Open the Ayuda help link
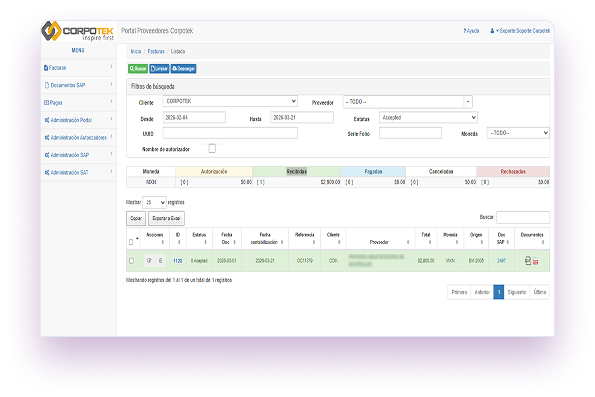The image size is (595, 397). click(x=471, y=31)
